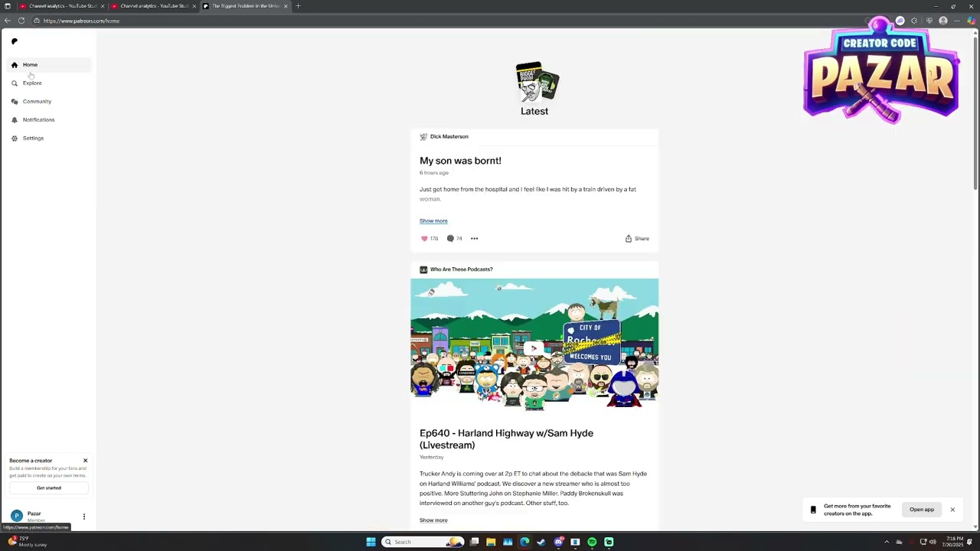
Task: Open the browser 'Settings and more' menu
Action: point(957,21)
